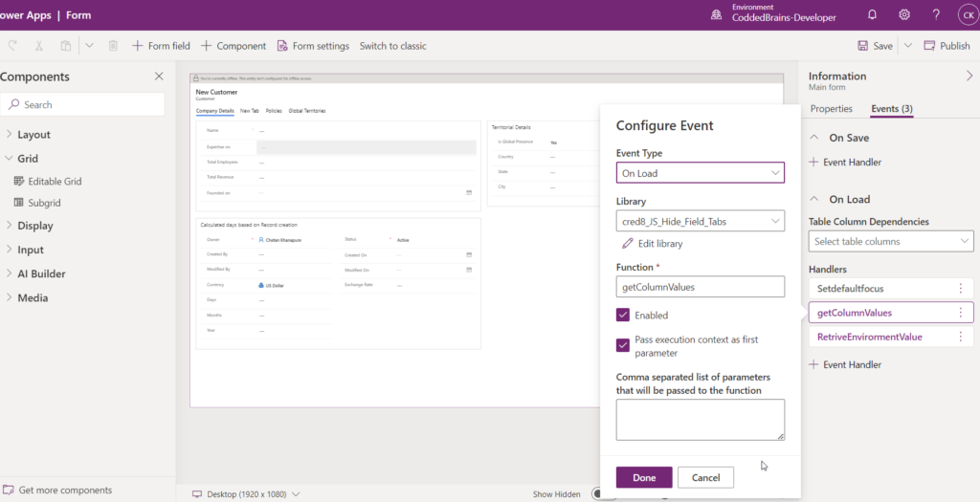The height and width of the screenshot is (502, 980).
Task: Switch to the Properties tab
Action: tap(831, 109)
